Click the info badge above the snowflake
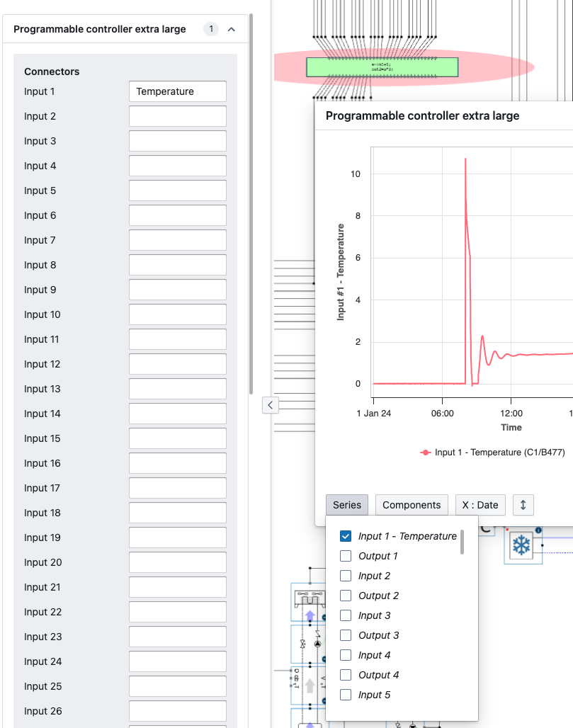 point(538,530)
